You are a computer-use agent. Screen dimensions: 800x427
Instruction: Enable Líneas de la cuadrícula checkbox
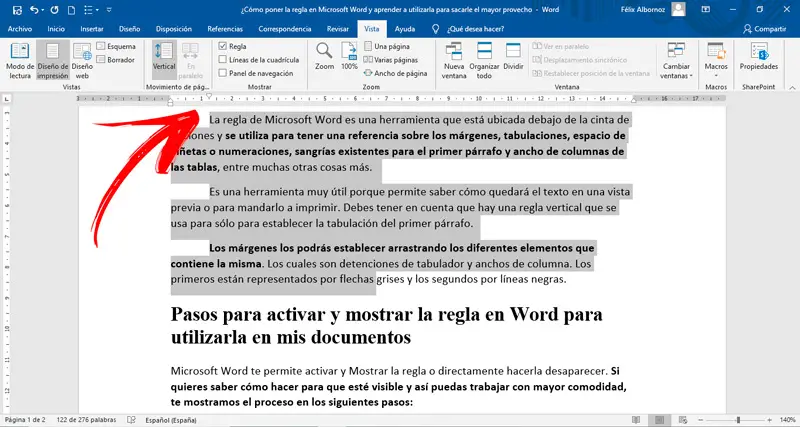pos(222,60)
